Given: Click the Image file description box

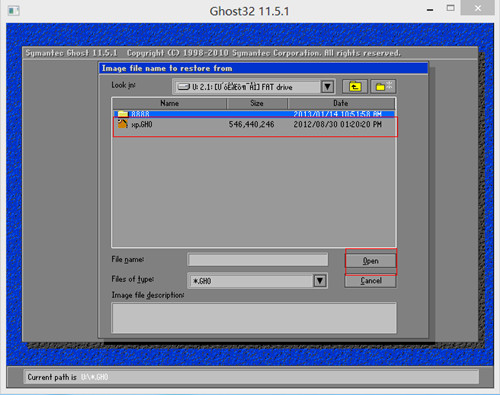Looking at the screenshot, I should [x=254, y=318].
